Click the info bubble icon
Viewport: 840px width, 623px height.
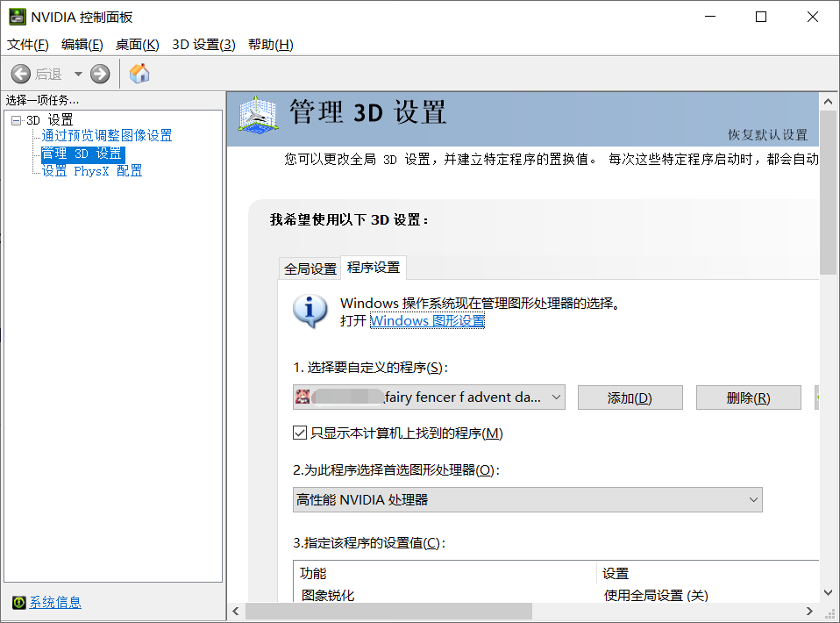click(310, 311)
